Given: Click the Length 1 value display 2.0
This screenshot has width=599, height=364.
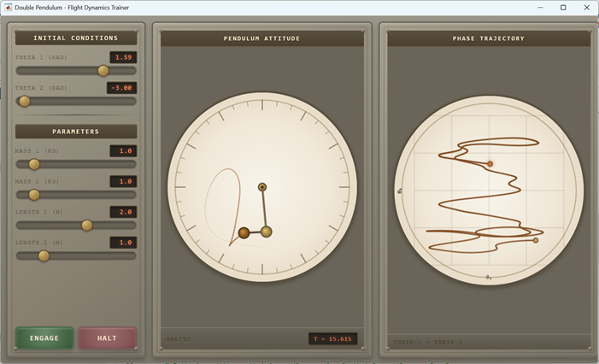Looking at the screenshot, I should [x=123, y=212].
